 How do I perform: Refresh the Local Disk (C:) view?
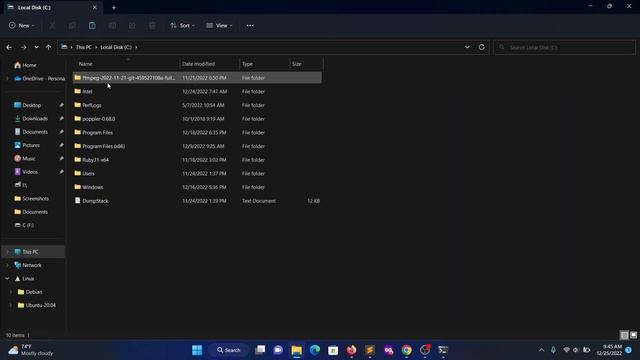pyautogui.click(x=482, y=47)
